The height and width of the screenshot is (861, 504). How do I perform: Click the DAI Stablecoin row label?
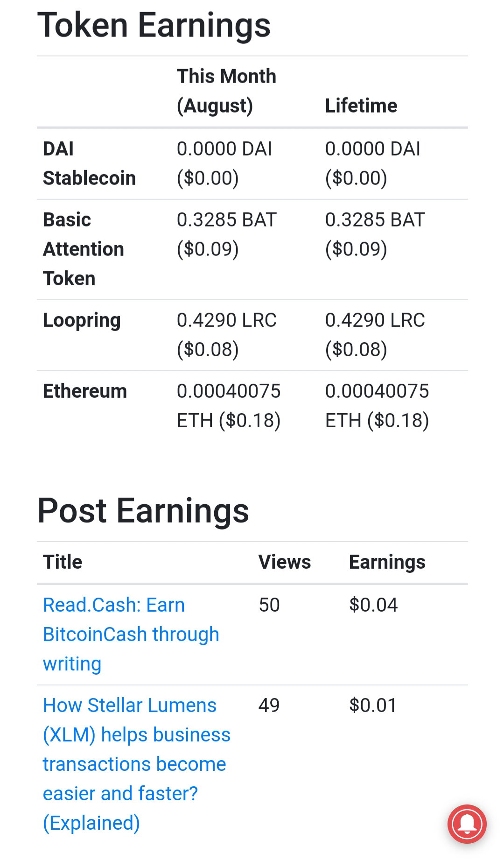pos(89,163)
